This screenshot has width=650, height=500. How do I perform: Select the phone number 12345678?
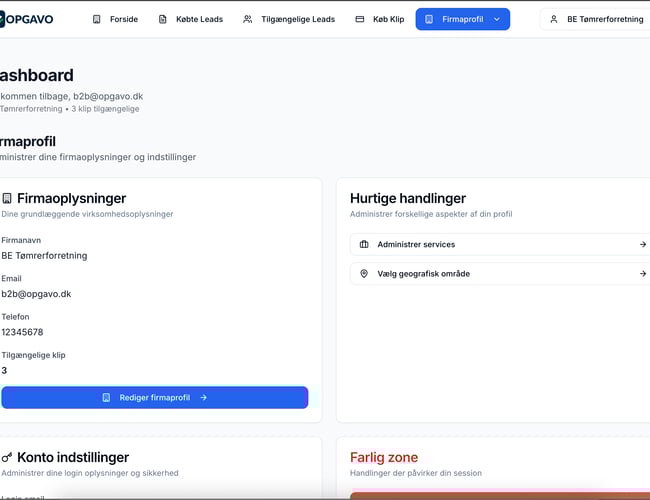pyautogui.click(x=22, y=332)
